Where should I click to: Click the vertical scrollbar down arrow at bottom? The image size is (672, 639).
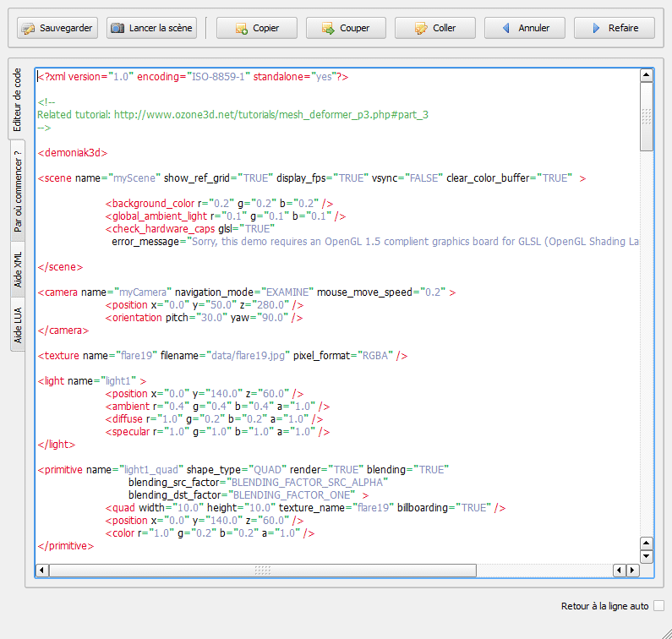(x=647, y=557)
